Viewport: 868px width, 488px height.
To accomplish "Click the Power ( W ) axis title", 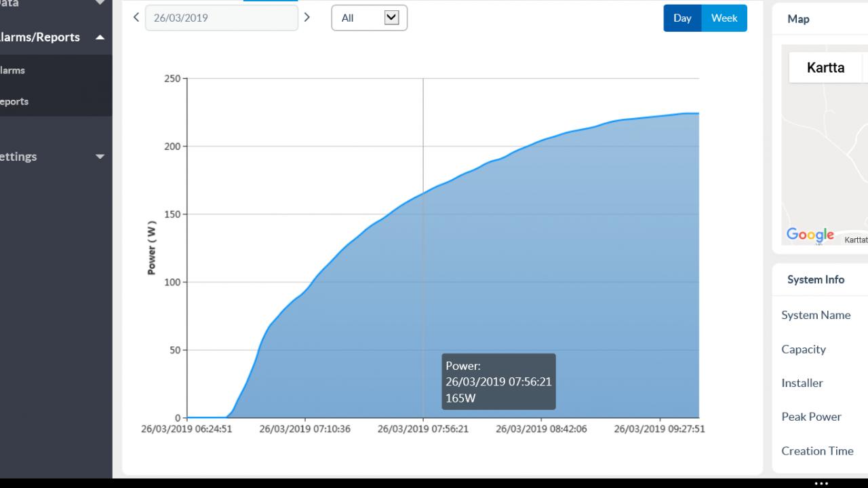I will coord(152,248).
